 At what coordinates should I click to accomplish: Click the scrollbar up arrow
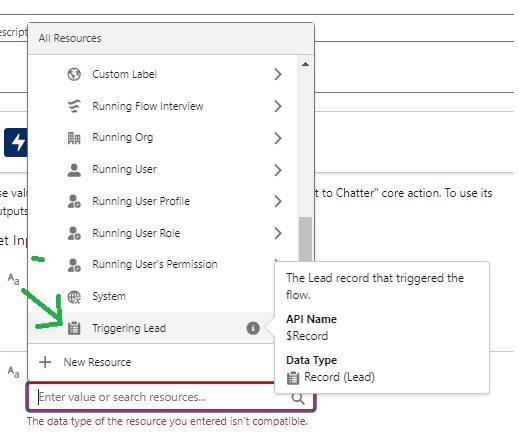coord(305,64)
